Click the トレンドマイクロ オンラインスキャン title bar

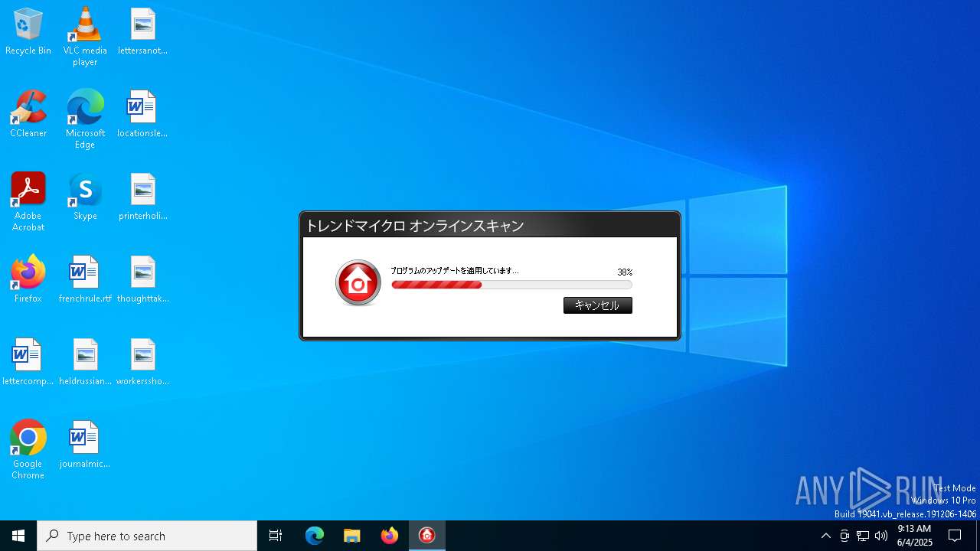point(490,226)
